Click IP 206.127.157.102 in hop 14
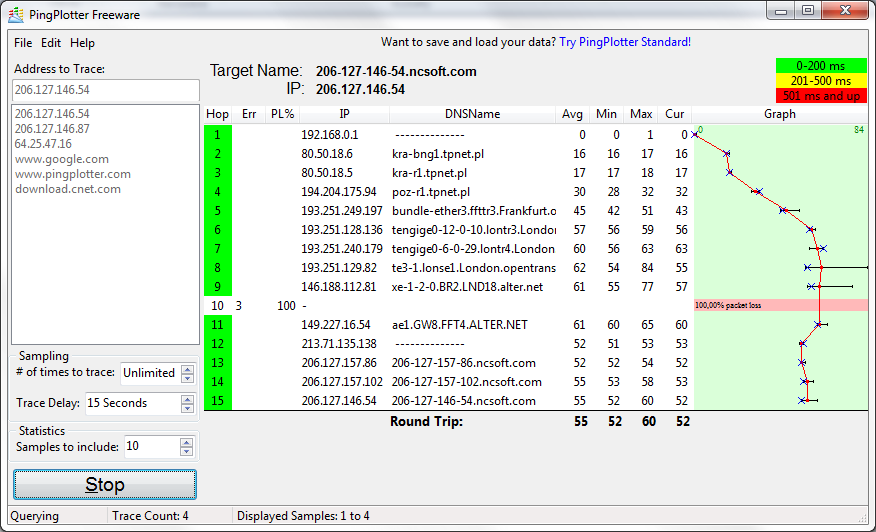 pyautogui.click(x=342, y=382)
